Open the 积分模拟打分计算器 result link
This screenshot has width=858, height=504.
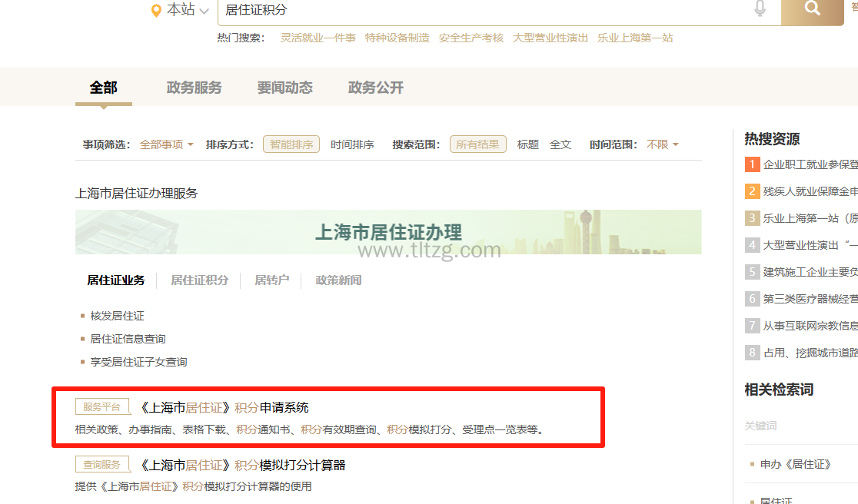242,465
